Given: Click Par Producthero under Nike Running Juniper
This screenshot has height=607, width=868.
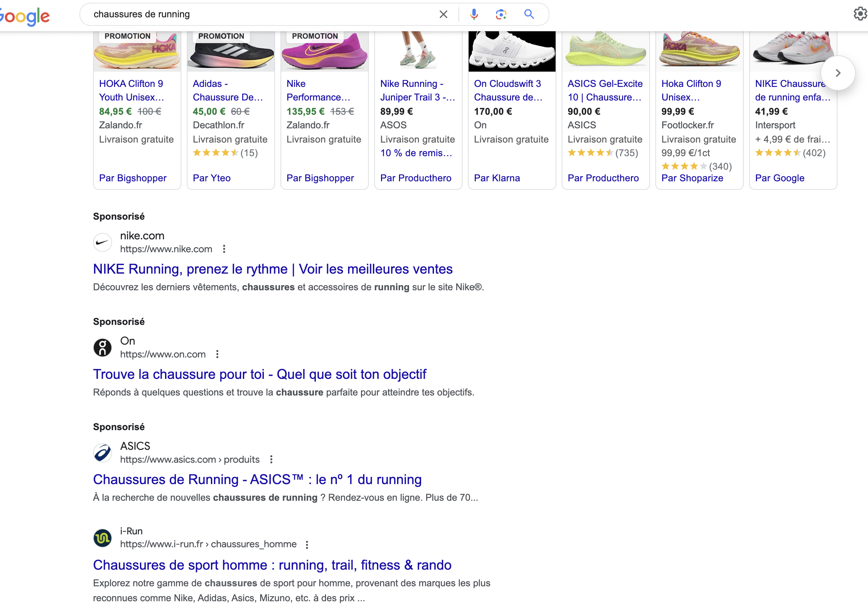Looking at the screenshot, I should [x=416, y=178].
